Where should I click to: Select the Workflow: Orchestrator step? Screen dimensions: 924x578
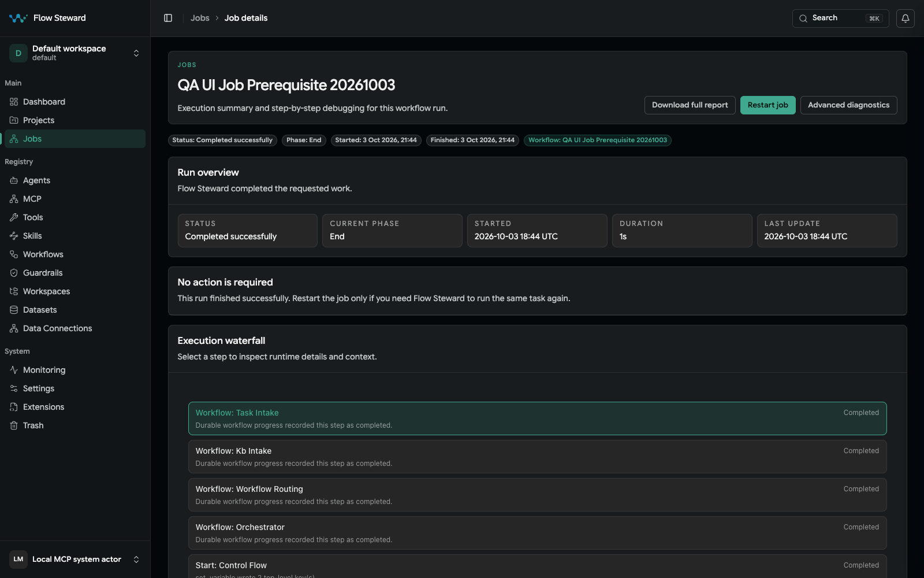click(537, 533)
